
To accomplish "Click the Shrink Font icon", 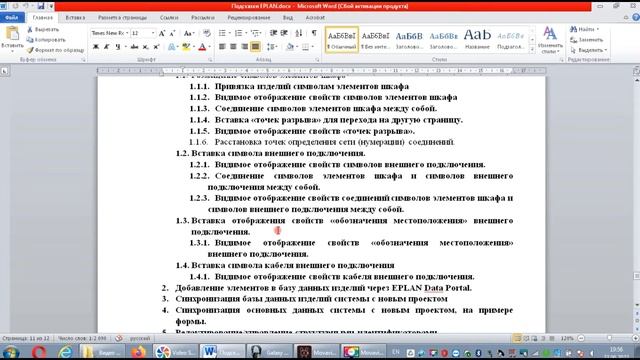I will tap(172, 33).
